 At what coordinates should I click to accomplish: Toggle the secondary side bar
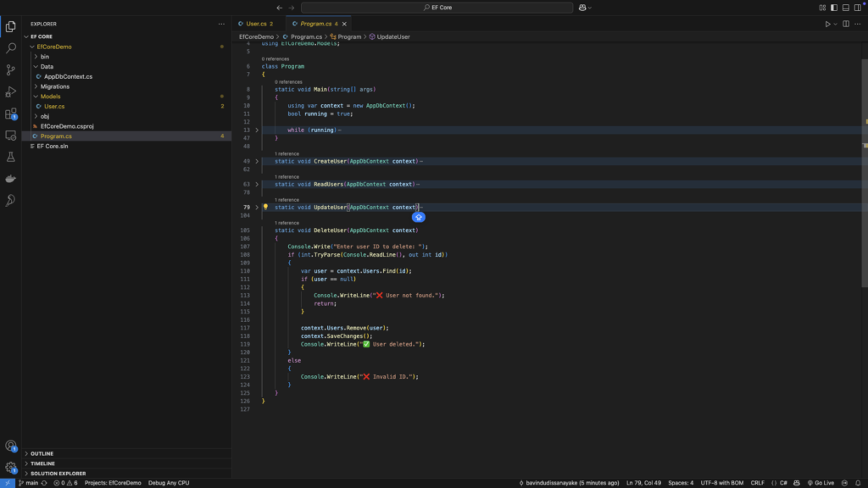[x=858, y=8]
